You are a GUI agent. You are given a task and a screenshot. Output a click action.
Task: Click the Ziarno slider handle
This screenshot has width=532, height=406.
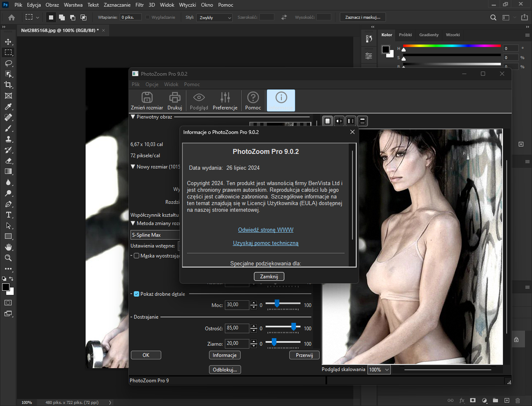[x=274, y=342]
